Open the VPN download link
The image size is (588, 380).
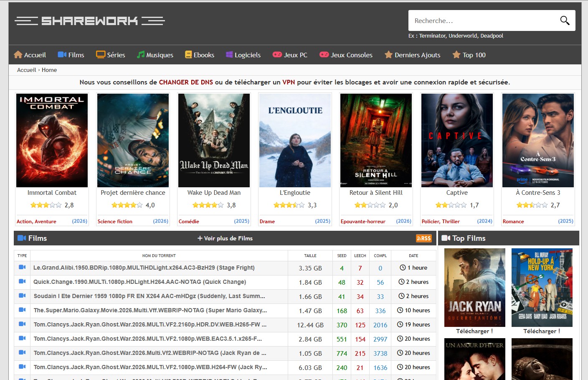point(289,82)
